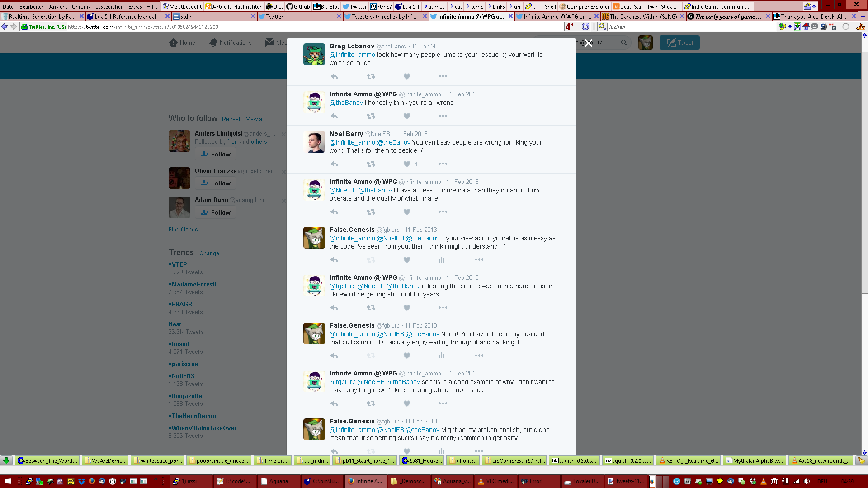The image size is (868, 488).
Task: Click View all follow suggestions
Action: [x=255, y=119]
